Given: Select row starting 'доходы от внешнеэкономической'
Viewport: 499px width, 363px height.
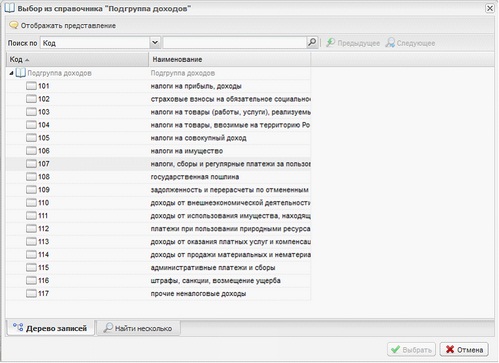Looking at the screenshot, I should pyautogui.click(x=158, y=203).
